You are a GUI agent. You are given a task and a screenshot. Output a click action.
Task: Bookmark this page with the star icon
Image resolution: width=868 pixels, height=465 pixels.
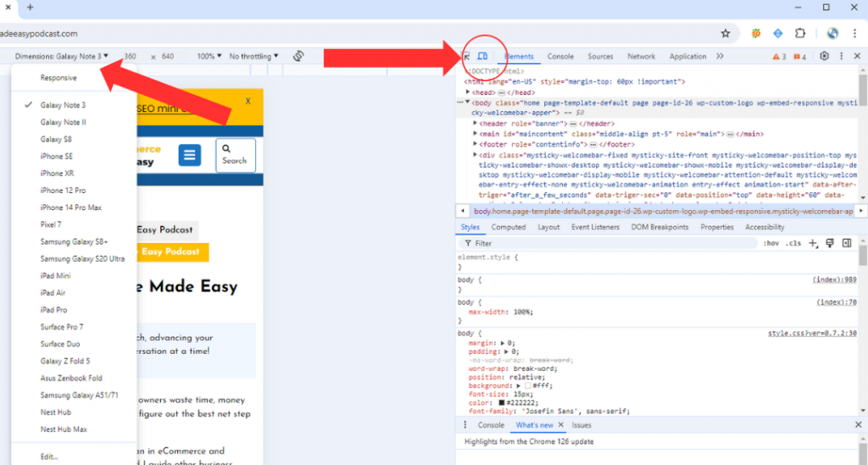pyautogui.click(x=726, y=33)
